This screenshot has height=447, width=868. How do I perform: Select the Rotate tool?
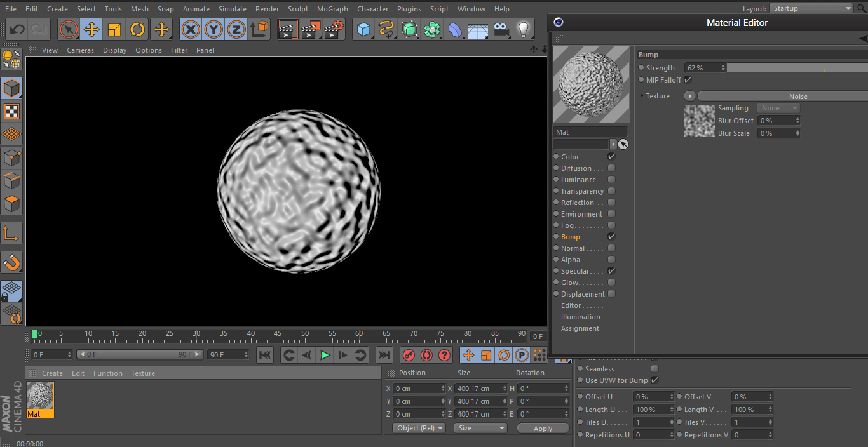pyautogui.click(x=137, y=30)
